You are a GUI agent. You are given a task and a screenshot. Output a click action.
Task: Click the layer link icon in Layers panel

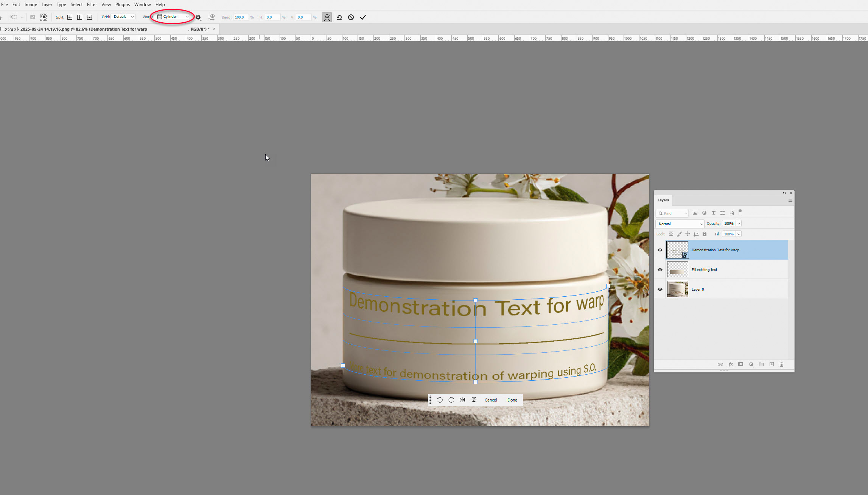pos(720,364)
